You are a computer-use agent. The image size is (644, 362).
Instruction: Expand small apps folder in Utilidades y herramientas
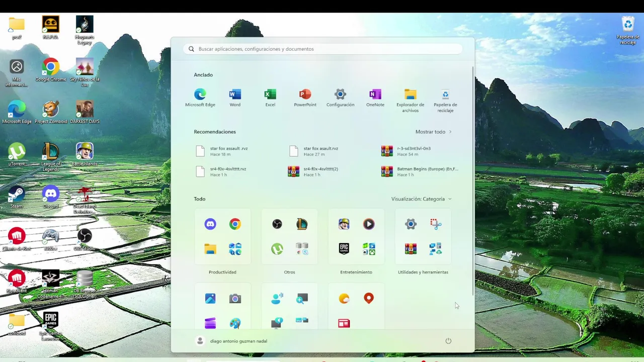[x=436, y=249]
